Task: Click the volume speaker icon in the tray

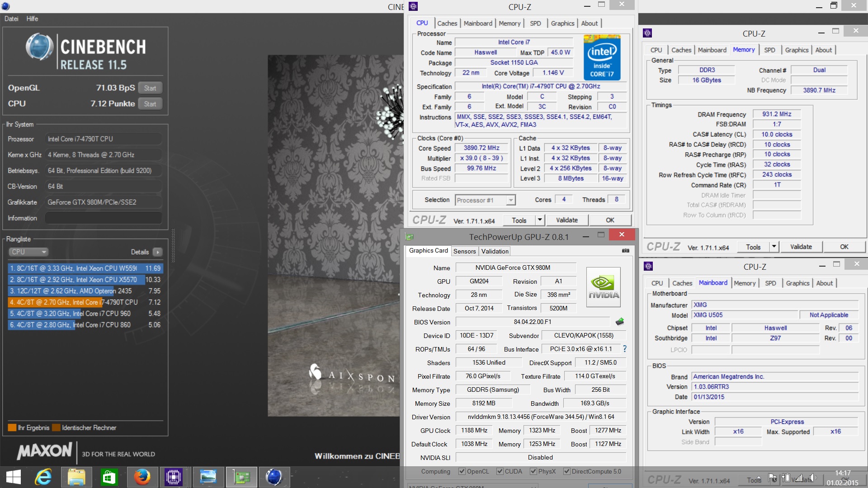Action: pos(812,478)
